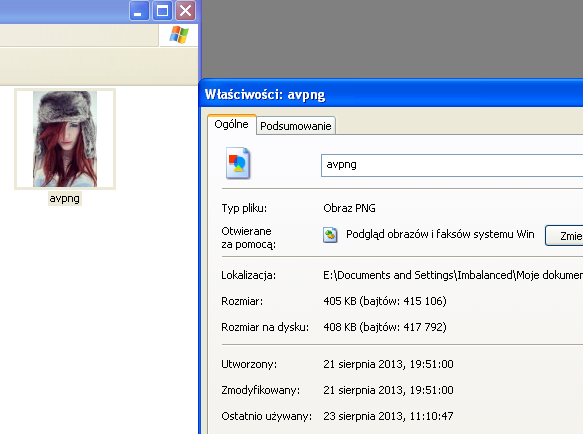This screenshot has height=434, width=583.
Task: Click the image viewer program icon
Action: 330,235
